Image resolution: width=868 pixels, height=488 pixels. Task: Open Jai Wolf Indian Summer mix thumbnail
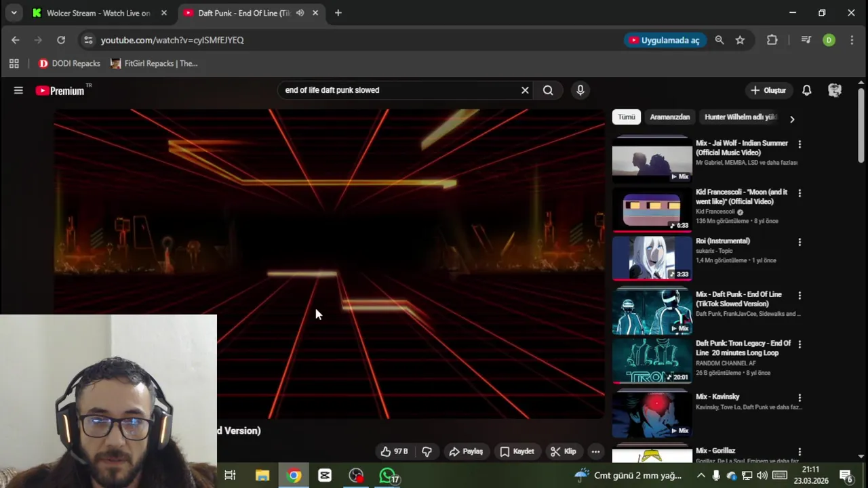tap(652, 160)
